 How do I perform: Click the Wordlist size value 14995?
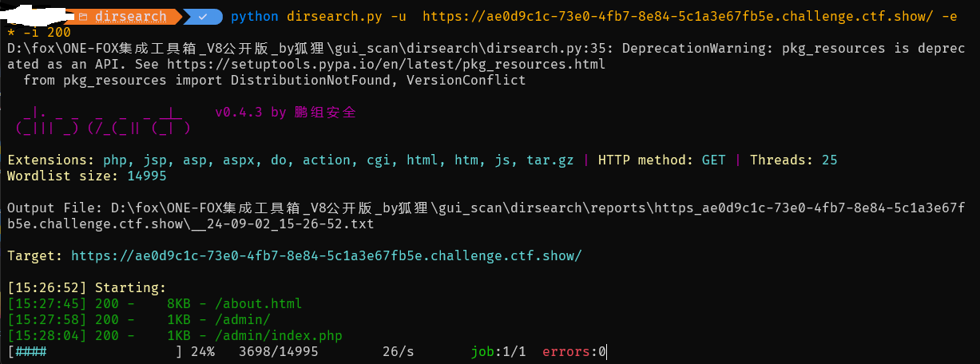click(x=147, y=176)
